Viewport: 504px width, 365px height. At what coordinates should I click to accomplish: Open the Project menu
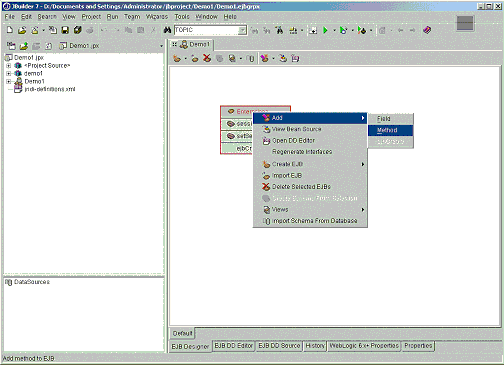click(91, 17)
